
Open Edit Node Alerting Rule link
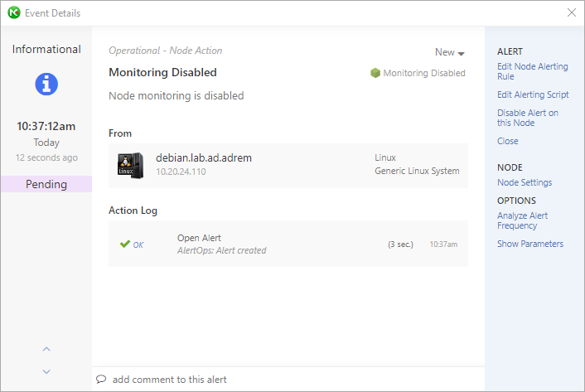533,71
